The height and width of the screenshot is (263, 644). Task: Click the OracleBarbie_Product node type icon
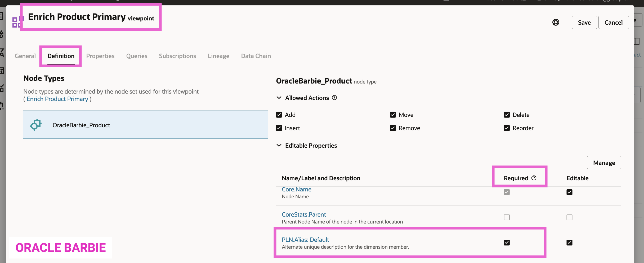(x=36, y=125)
